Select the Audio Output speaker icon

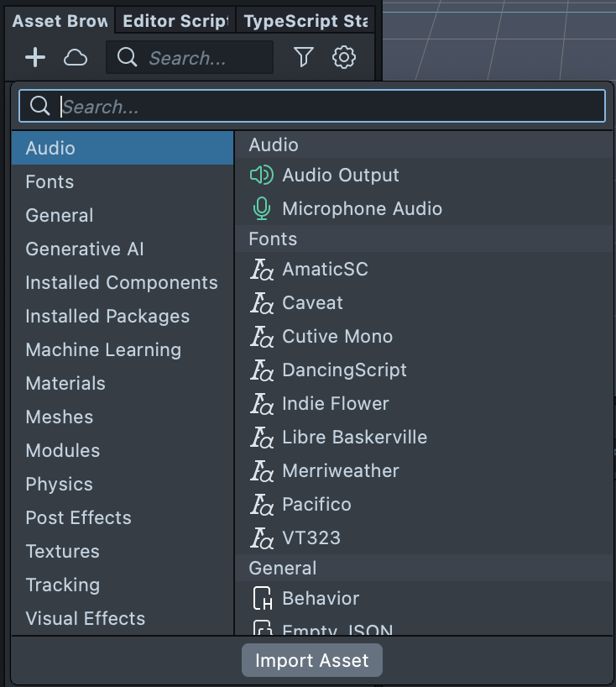[262, 175]
